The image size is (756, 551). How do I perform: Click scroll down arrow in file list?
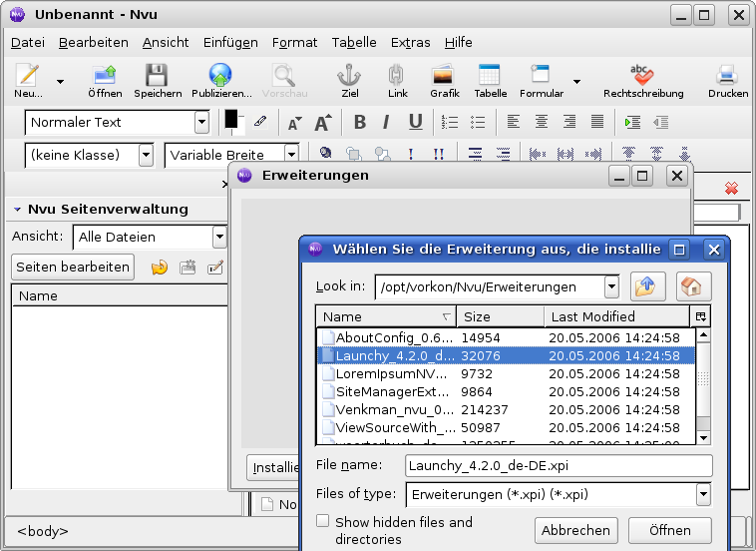tap(703, 438)
